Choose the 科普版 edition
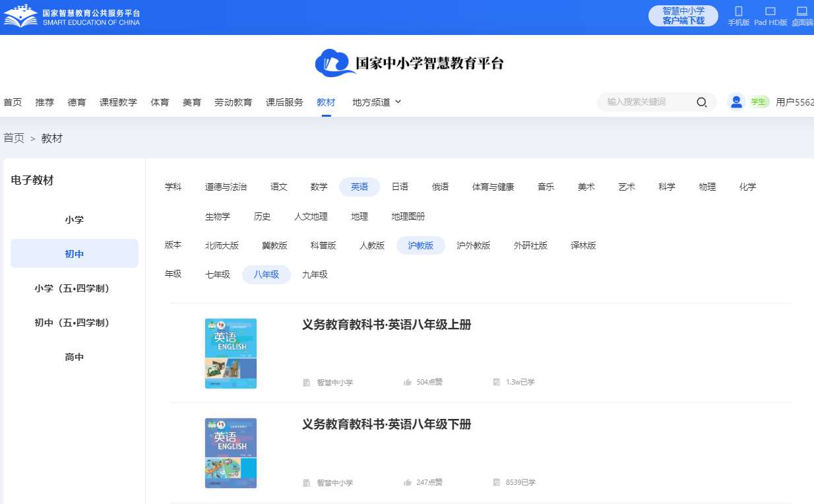The height and width of the screenshot is (504, 814). (323, 245)
